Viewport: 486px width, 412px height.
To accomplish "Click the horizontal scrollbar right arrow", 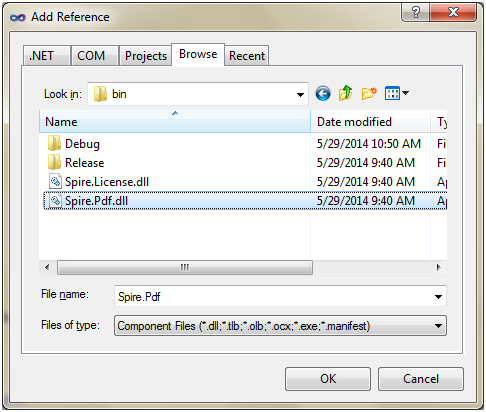I will (438, 267).
